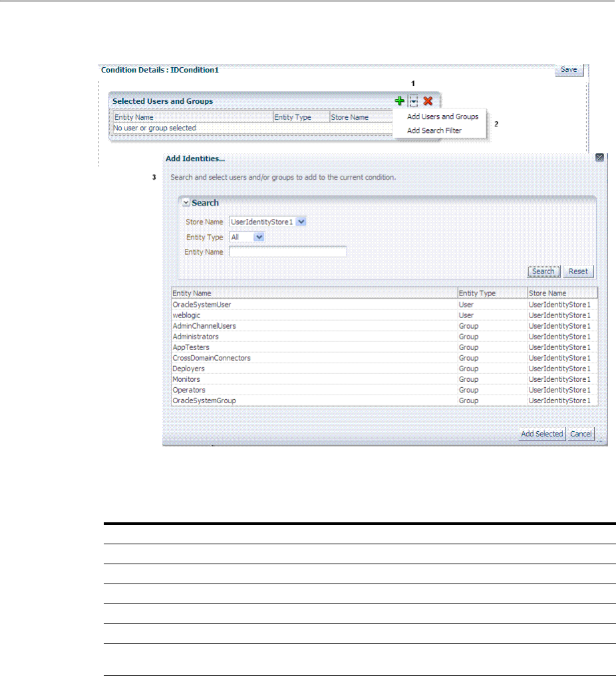The image size is (616, 676).
Task: Choose Add Users and Groups menu item
Action: coord(443,116)
